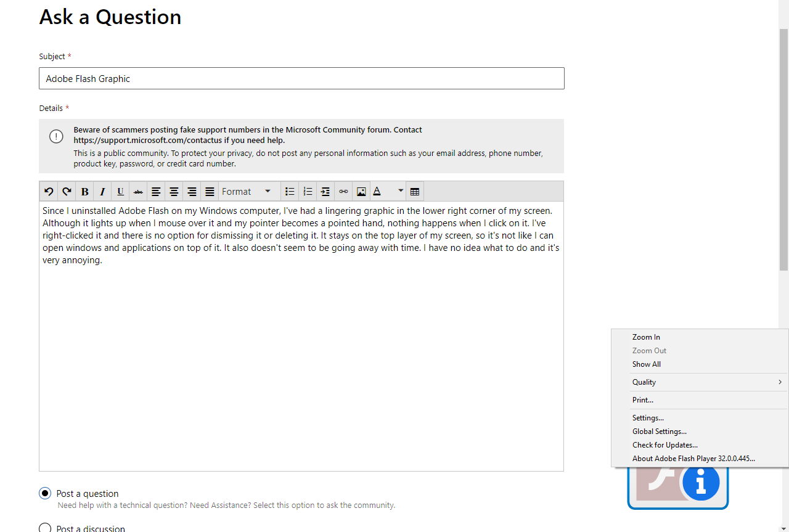Viewport: 789px width, 532px height.
Task: Click the Redo icon in editor toolbar
Action: click(67, 192)
